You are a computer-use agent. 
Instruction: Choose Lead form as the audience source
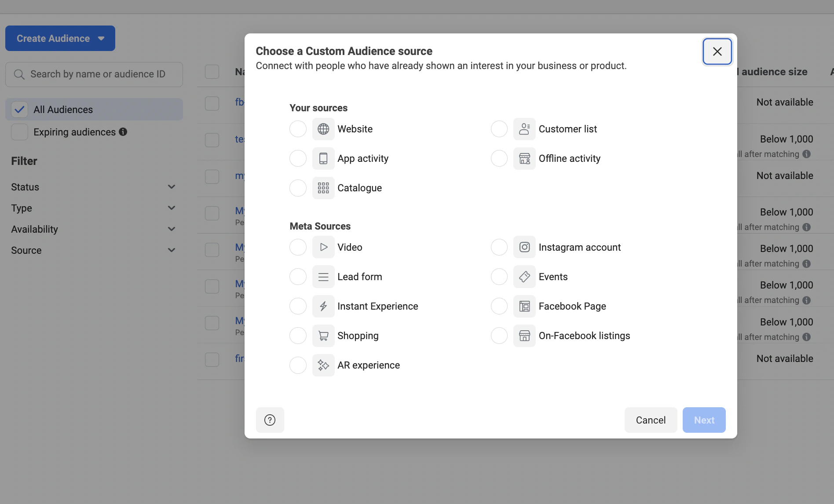coord(298,277)
